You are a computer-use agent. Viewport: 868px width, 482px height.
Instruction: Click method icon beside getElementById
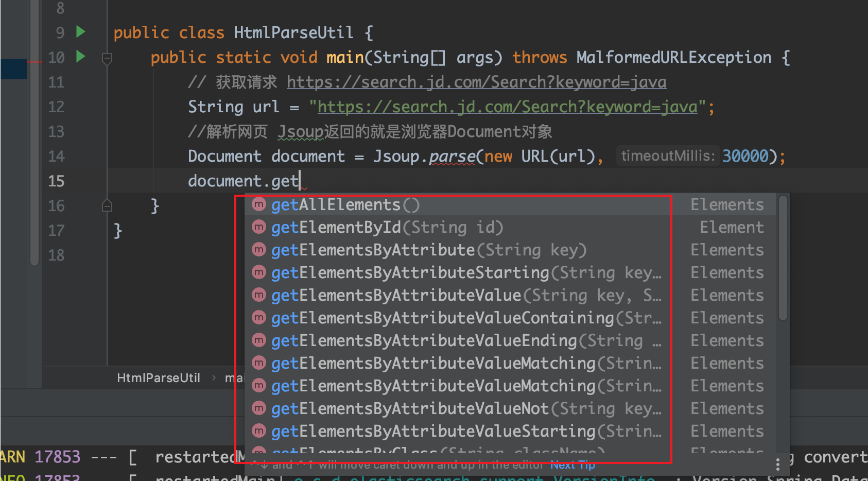(258, 227)
